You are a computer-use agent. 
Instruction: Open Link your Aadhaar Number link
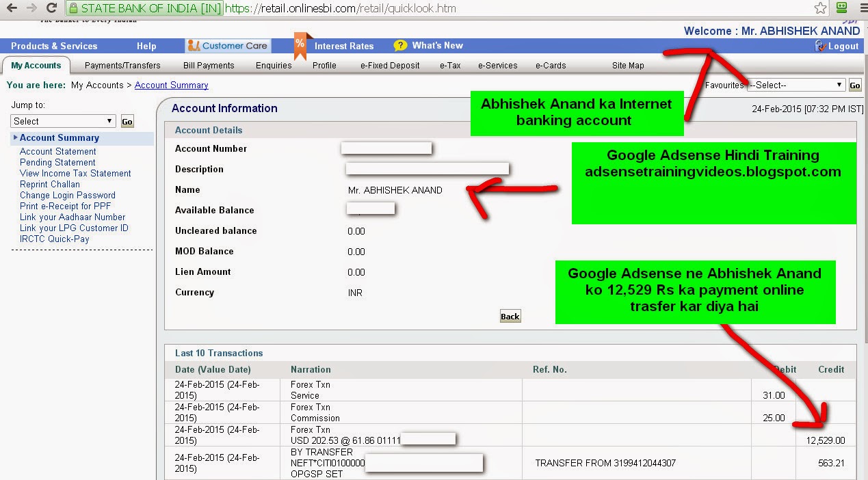tap(73, 217)
